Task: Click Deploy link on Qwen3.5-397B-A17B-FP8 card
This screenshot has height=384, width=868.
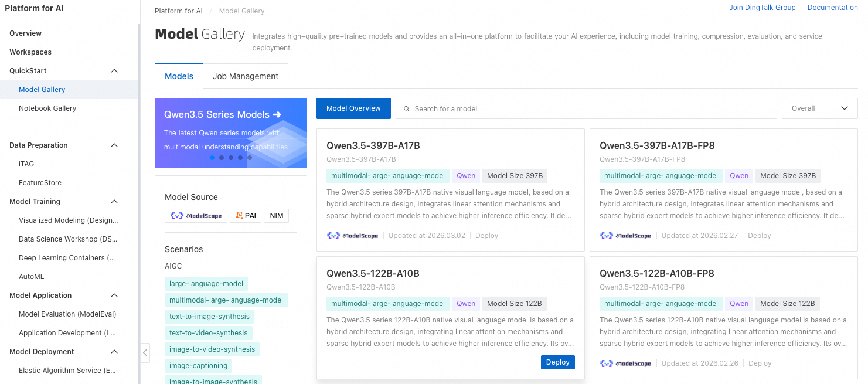Action: pyautogui.click(x=760, y=236)
